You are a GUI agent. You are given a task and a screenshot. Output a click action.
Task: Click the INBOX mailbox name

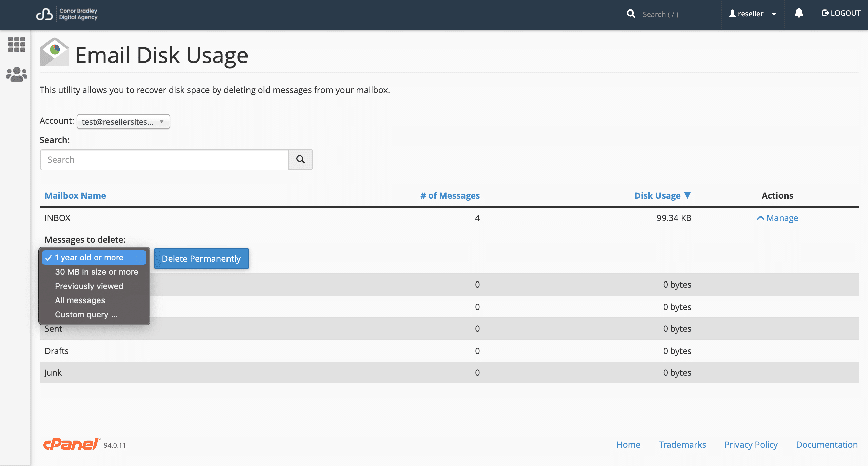pyautogui.click(x=58, y=218)
